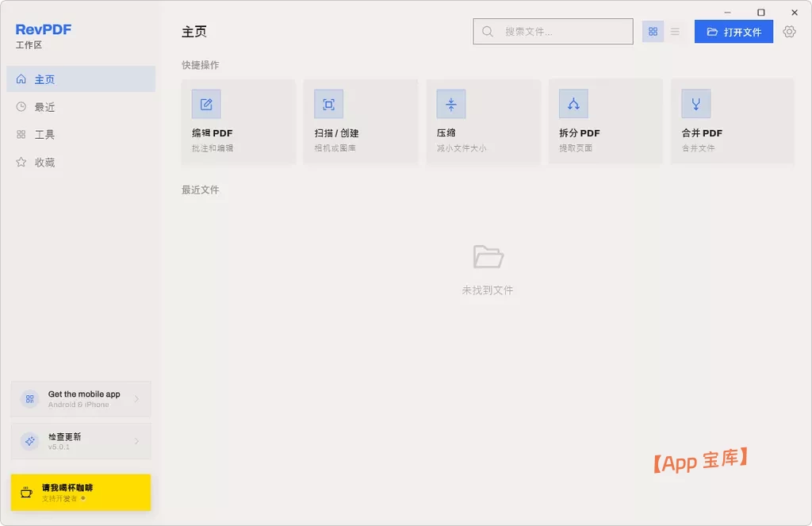Viewport: 812px width, 526px height.
Task: Click the 扫描 / 创建 card title
Action: (336, 133)
